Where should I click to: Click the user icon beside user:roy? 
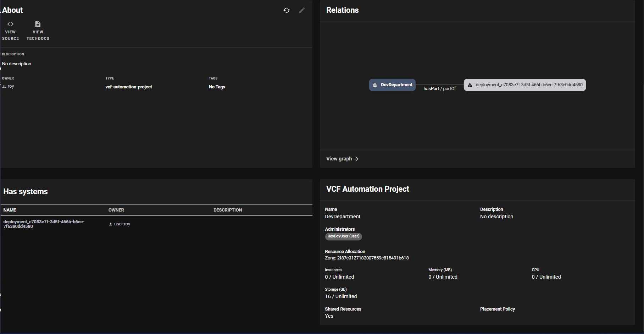pos(111,224)
